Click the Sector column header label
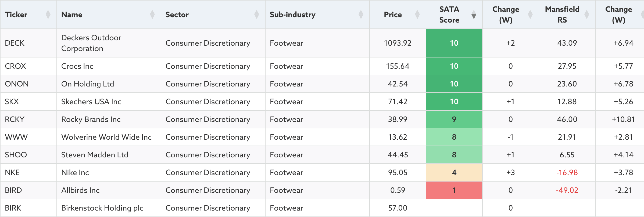The image size is (644, 217). [177, 15]
